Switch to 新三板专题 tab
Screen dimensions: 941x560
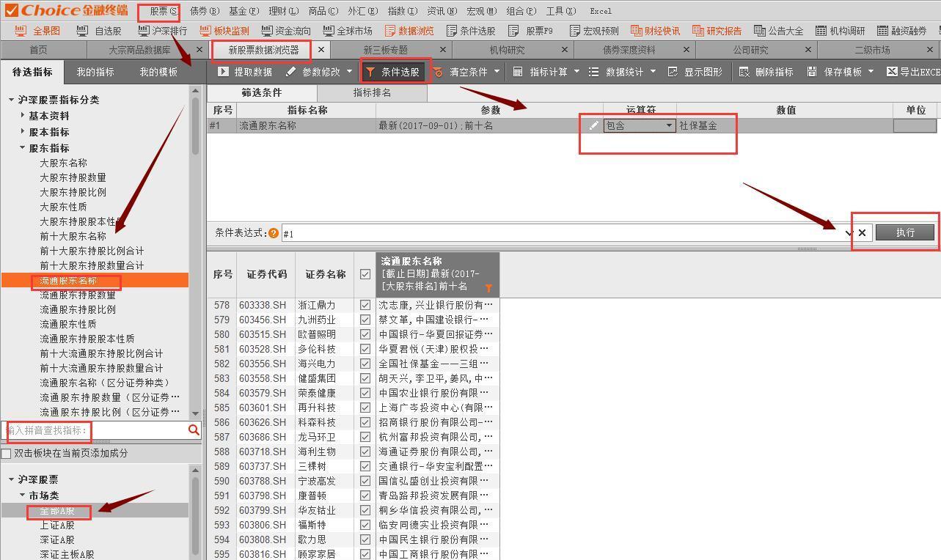(x=385, y=50)
